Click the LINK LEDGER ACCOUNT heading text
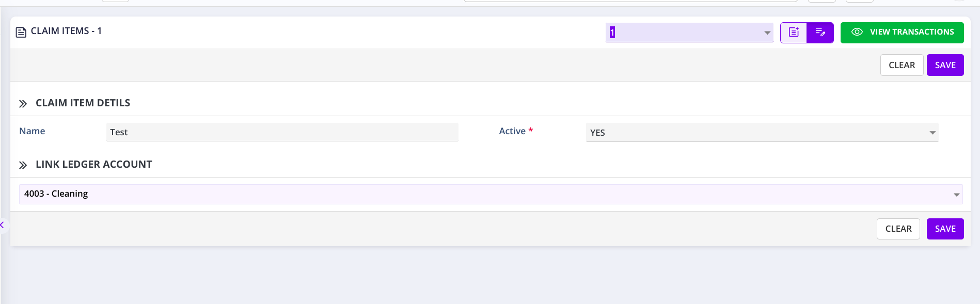This screenshot has height=304, width=980. [x=93, y=164]
